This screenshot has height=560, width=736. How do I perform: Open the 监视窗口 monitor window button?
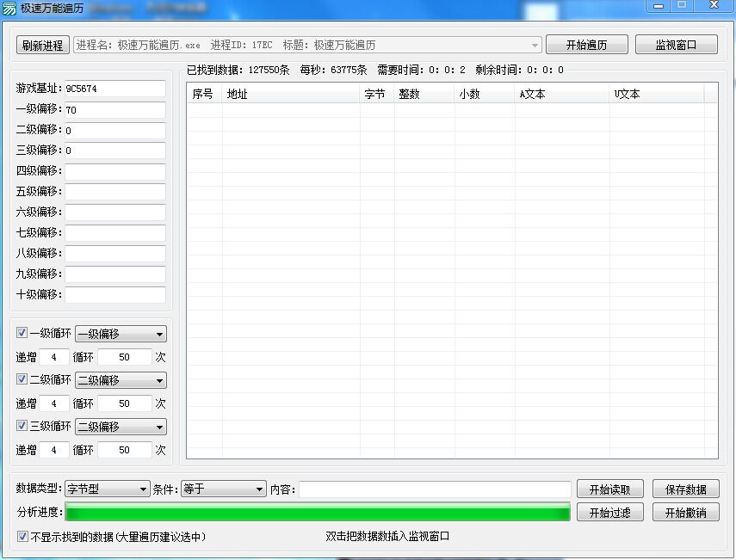[676, 45]
